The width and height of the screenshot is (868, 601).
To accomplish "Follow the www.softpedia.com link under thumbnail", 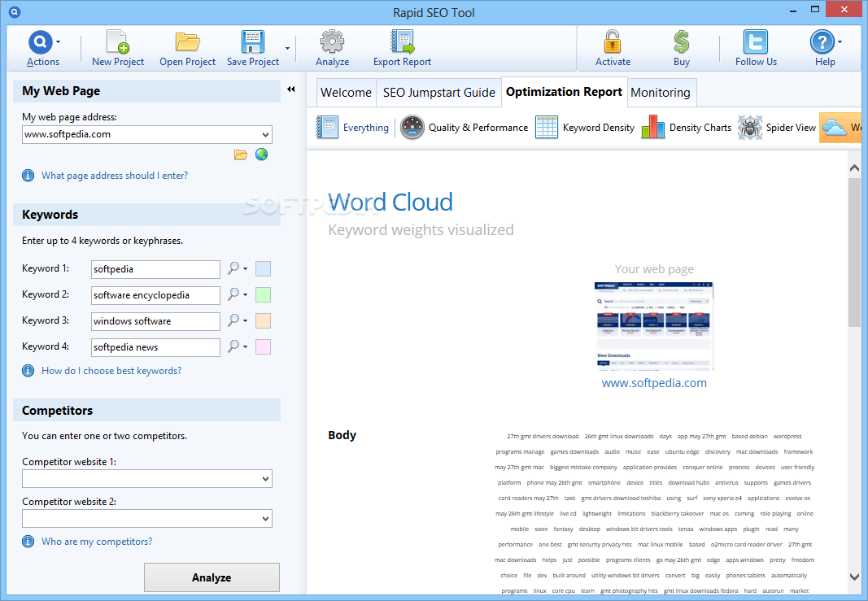I will pos(654,383).
